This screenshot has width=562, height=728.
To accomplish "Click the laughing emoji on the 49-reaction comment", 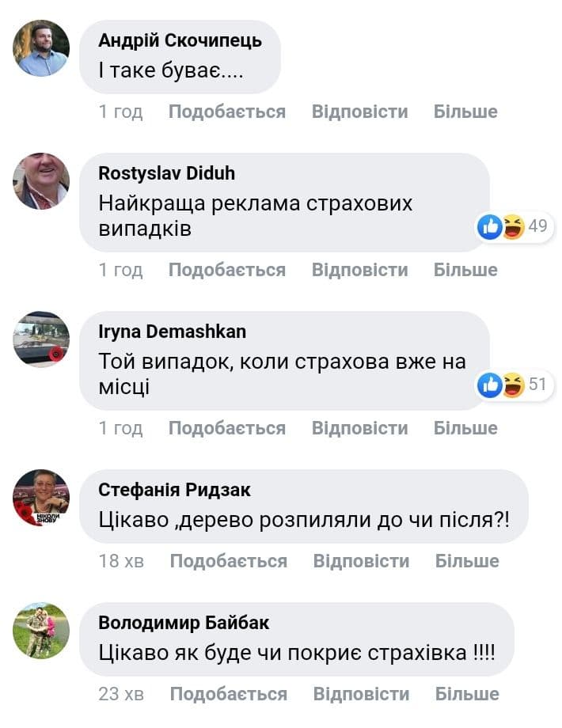I will 513,226.
